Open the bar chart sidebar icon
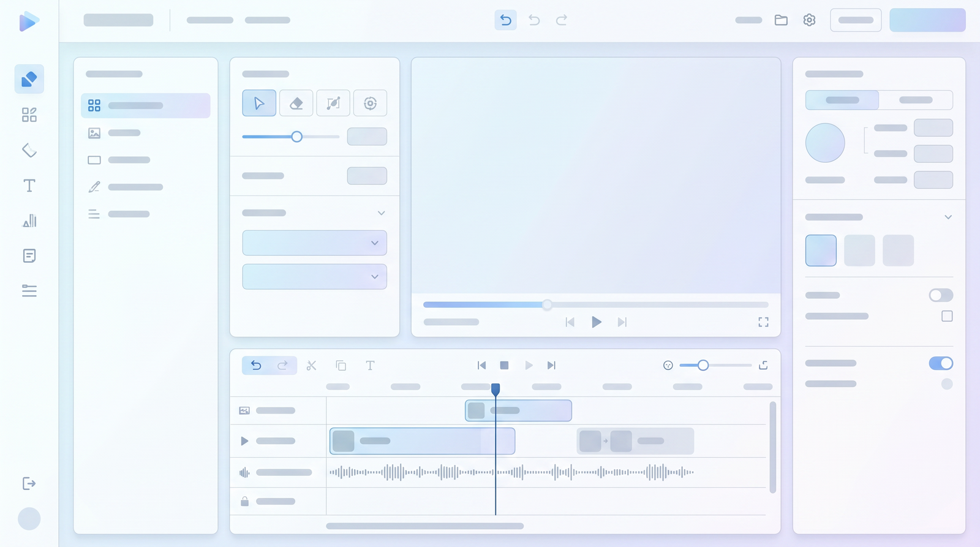Screen dimensions: 980x547 [29, 221]
